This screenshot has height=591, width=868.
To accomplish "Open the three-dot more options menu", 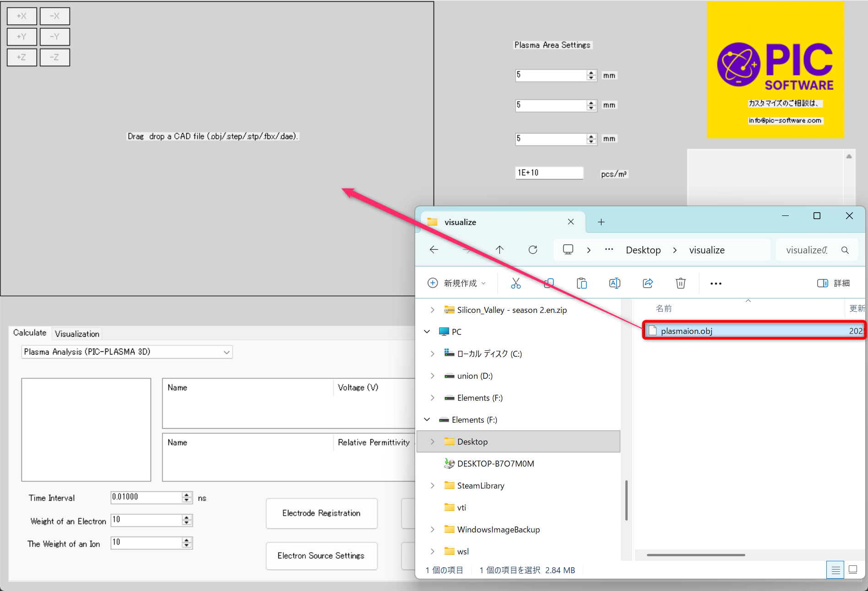I will 716,284.
